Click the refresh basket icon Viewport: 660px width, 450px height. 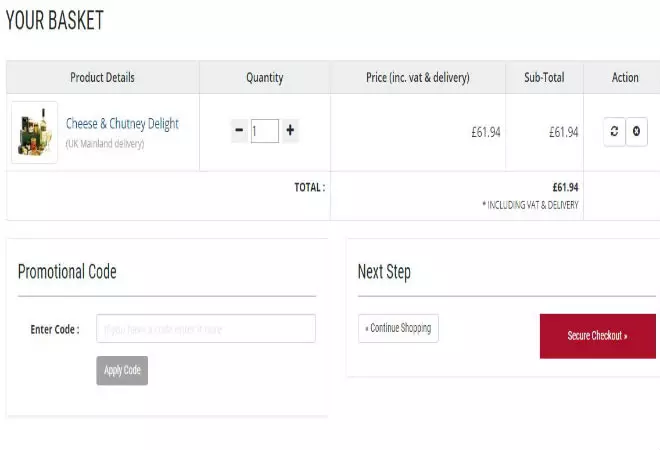click(x=614, y=131)
